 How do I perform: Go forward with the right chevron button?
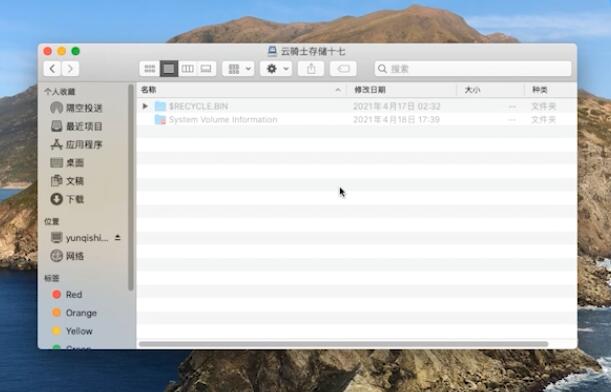70,69
